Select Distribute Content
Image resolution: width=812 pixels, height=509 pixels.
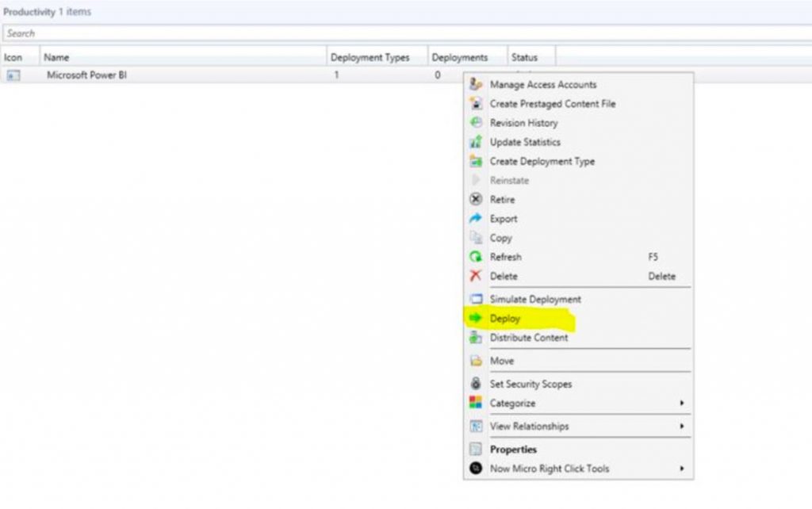point(529,338)
